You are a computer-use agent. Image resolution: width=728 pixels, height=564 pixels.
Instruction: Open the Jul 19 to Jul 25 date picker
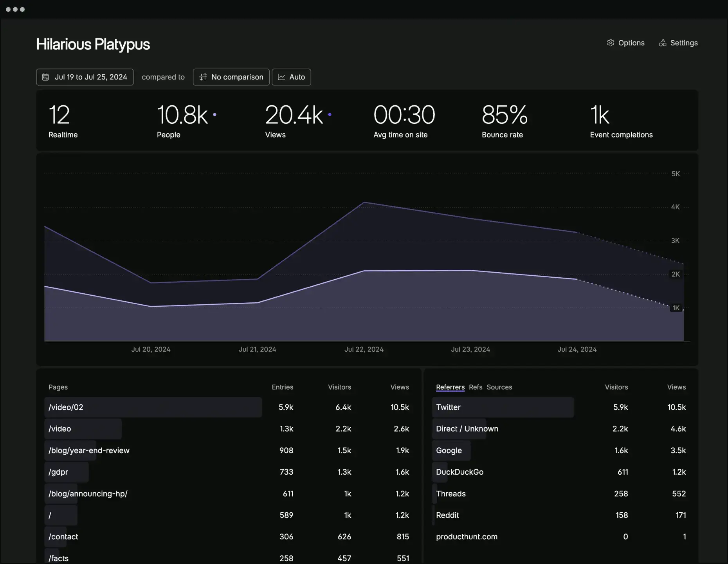(85, 77)
